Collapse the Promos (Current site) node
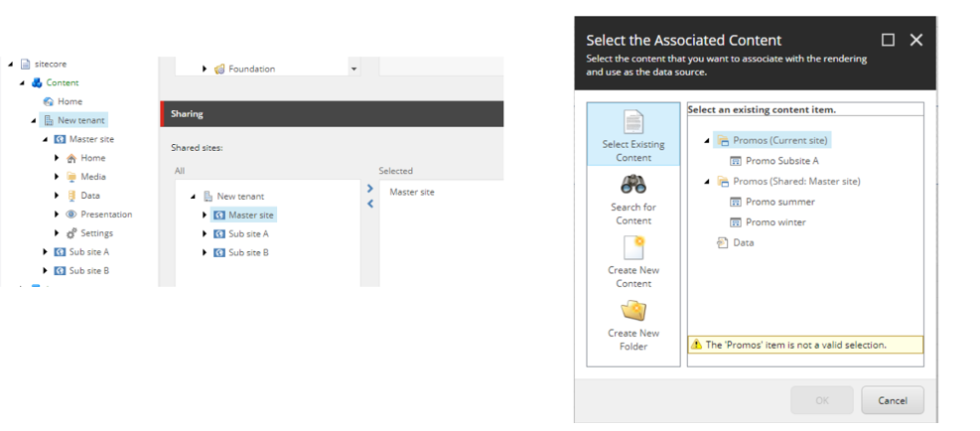The height and width of the screenshot is (431, 980). tap(707, 141)
